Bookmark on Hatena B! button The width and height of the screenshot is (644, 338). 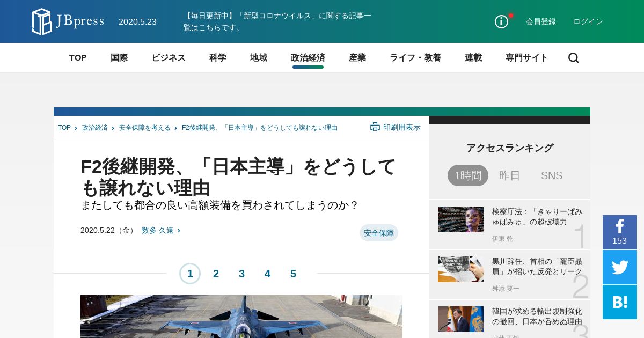(620, 302)
